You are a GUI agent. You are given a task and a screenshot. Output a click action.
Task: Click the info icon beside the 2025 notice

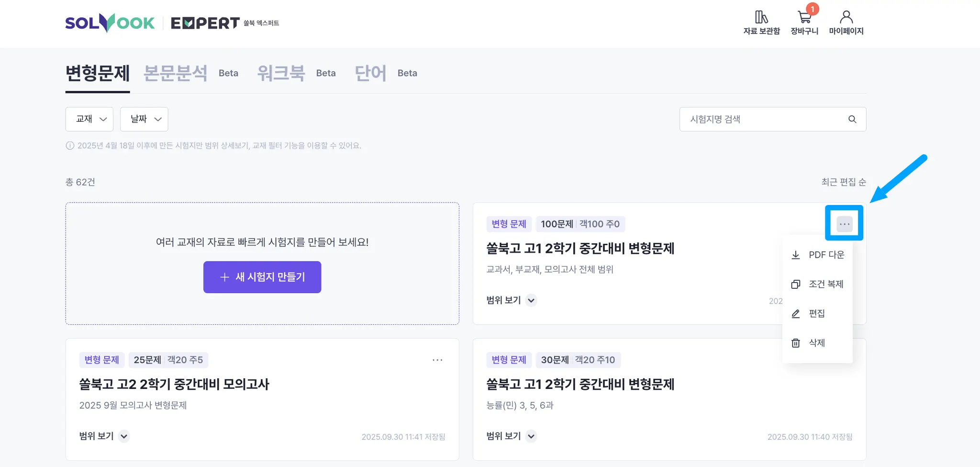coord(70,146)
